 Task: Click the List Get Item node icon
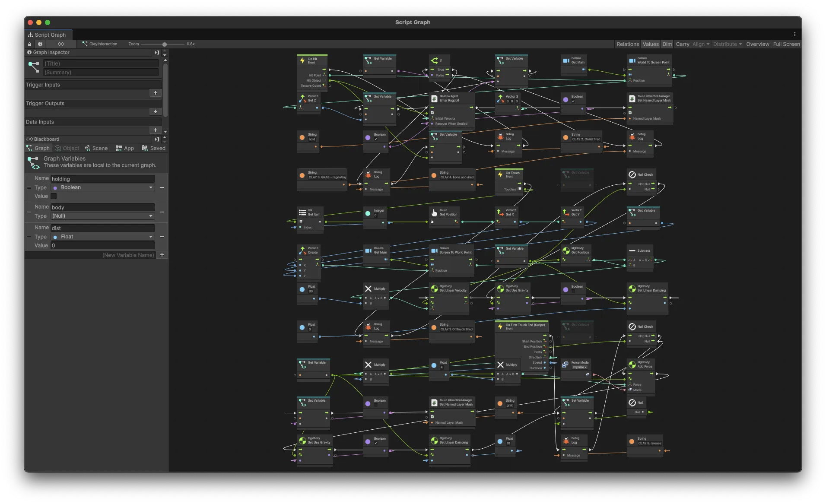pos(302,212)
